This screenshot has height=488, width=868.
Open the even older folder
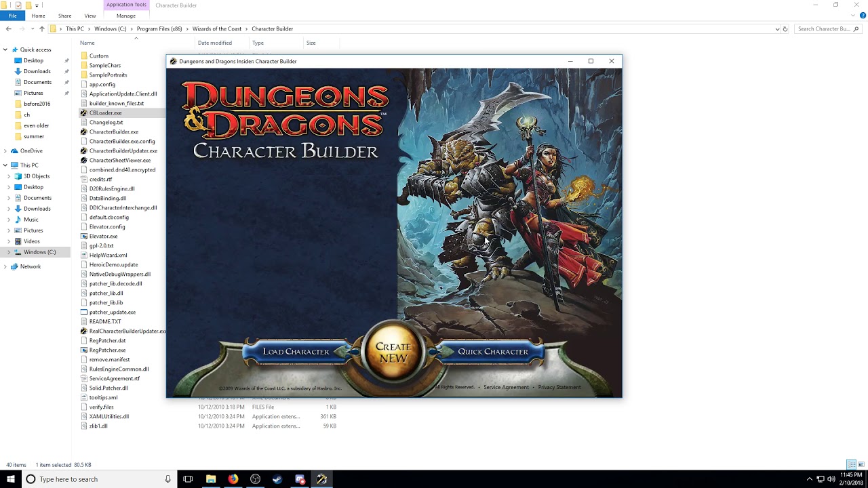(x=36, y=125)
